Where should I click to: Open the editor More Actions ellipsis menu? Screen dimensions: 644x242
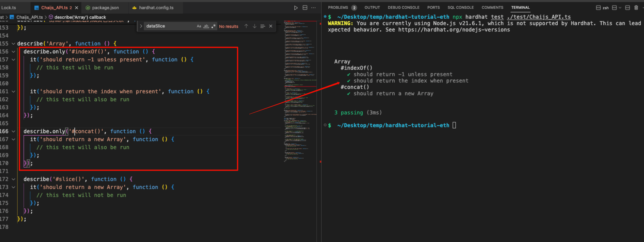(314, 8)
